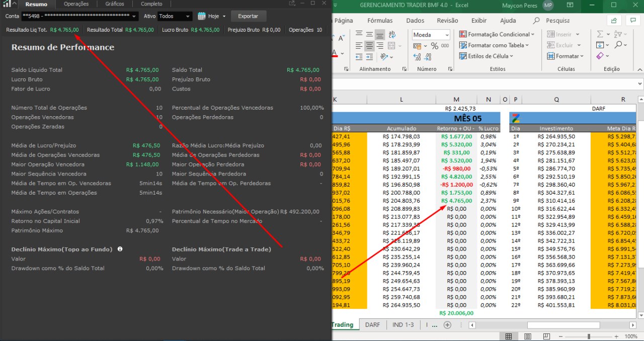Open the Fórmulas ribbon tab
Screen dimensions: 644x341
(x=380, y=21)
